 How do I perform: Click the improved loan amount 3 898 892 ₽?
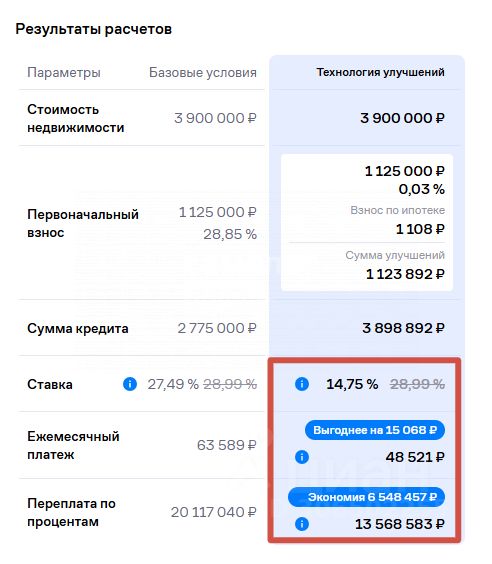404,328
